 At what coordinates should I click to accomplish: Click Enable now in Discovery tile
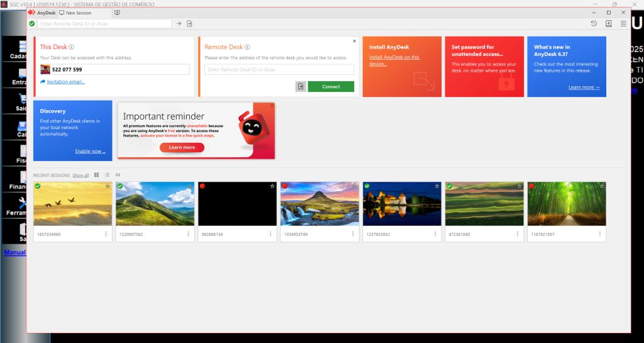point(91,151)
